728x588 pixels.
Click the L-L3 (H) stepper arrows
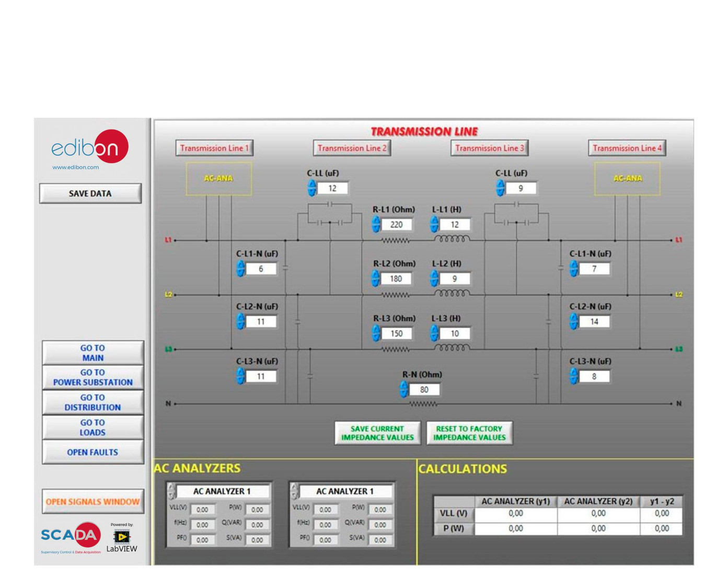(434, 333)
